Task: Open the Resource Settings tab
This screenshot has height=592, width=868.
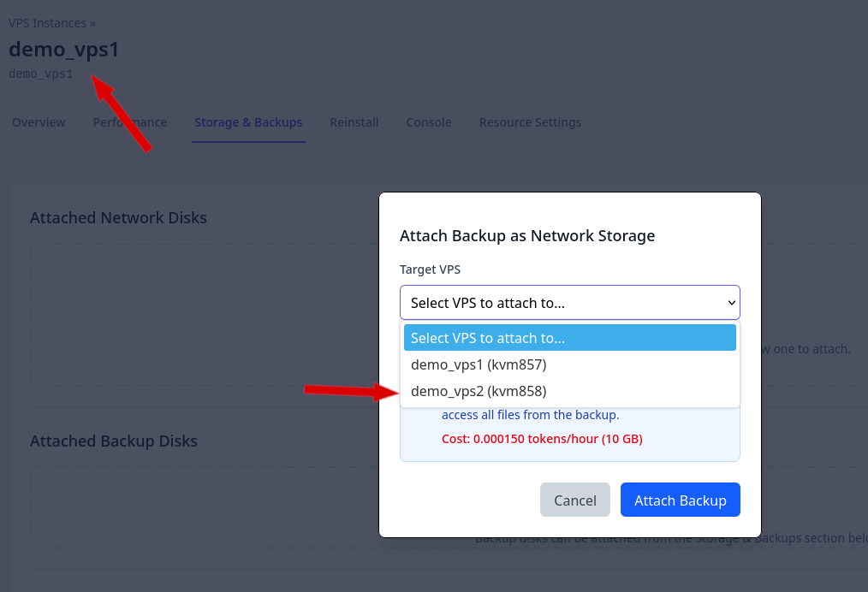Action: point(530,122)
